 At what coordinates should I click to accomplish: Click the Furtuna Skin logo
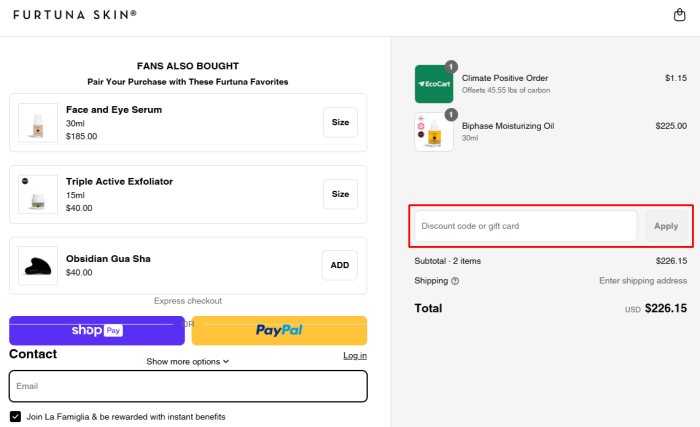[75, 15]
